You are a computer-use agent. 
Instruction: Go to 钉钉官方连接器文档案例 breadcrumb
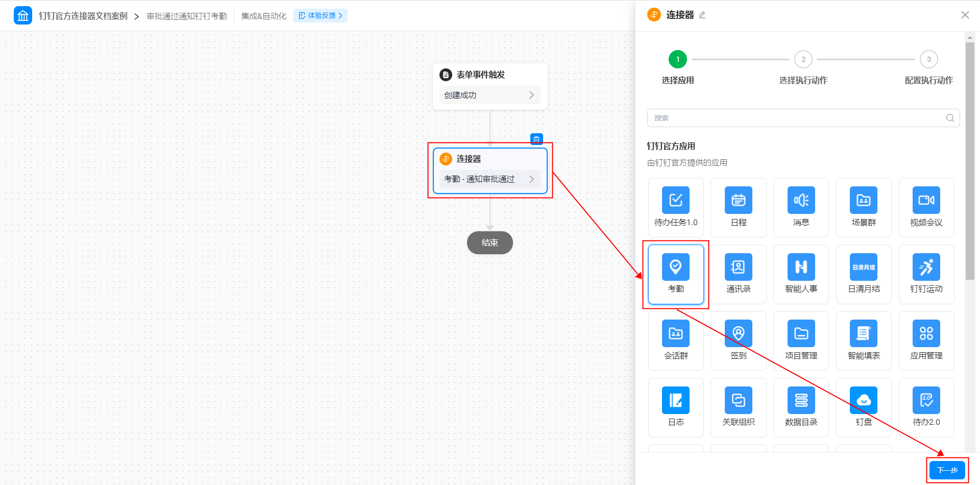83,16
